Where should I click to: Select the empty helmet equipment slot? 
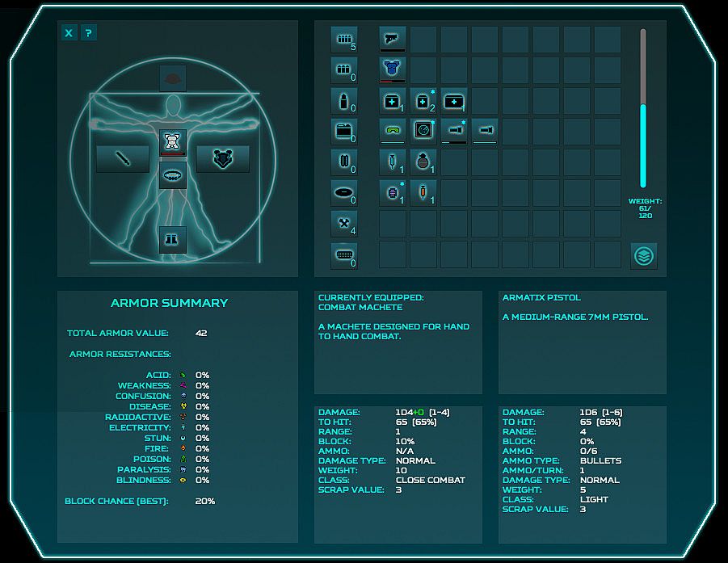(x=173, y=78)
